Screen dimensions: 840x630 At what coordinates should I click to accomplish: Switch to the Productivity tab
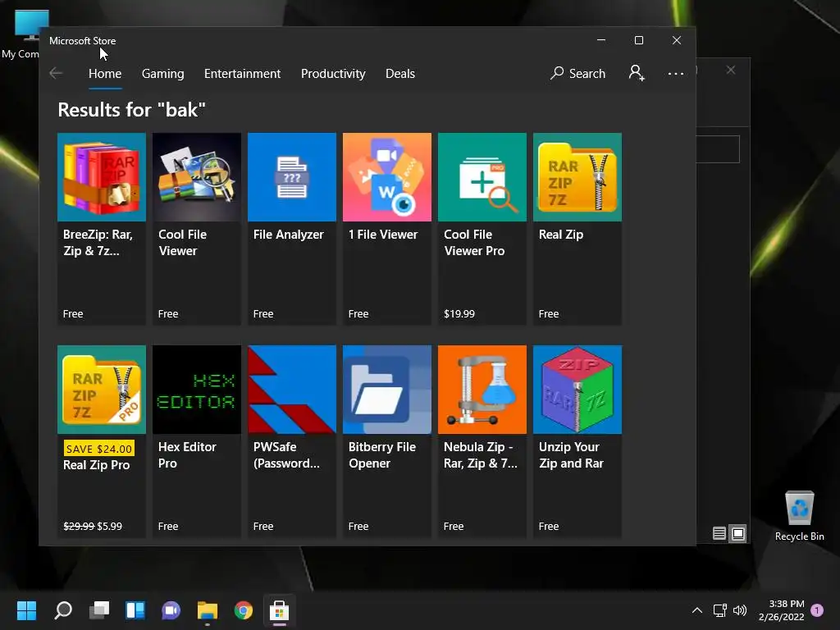click(333, 73)
